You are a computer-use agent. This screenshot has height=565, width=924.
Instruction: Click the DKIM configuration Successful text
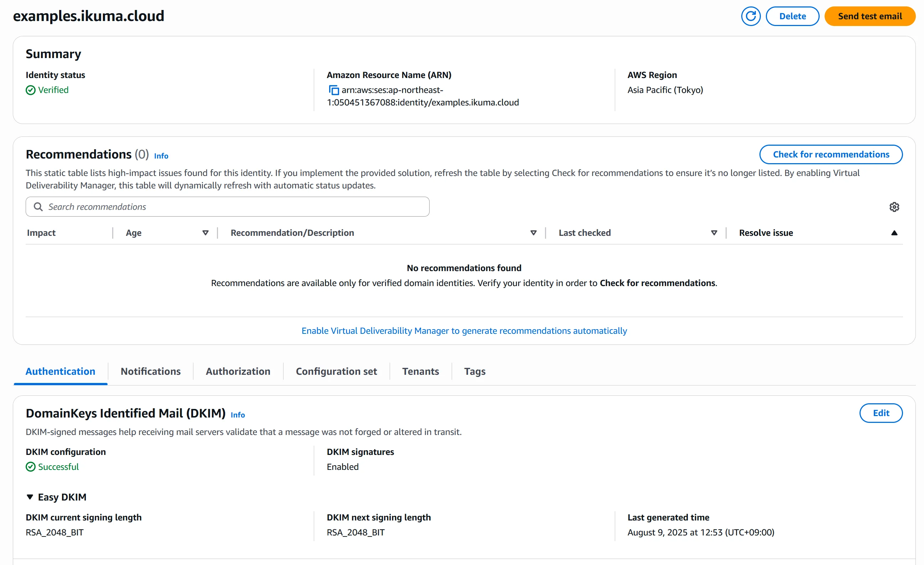point(58,467)
